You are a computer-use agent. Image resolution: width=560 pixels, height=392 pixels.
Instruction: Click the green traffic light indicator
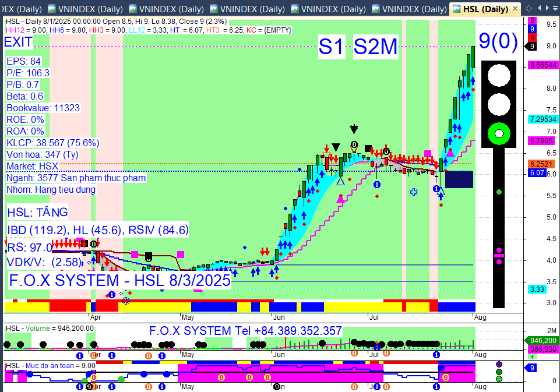point(499,134)
